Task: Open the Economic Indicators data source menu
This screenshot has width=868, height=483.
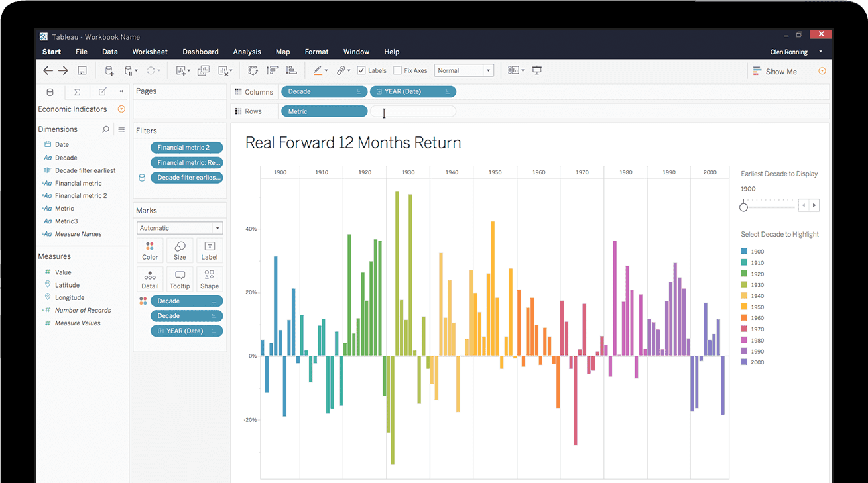Action: coord(121,109)
